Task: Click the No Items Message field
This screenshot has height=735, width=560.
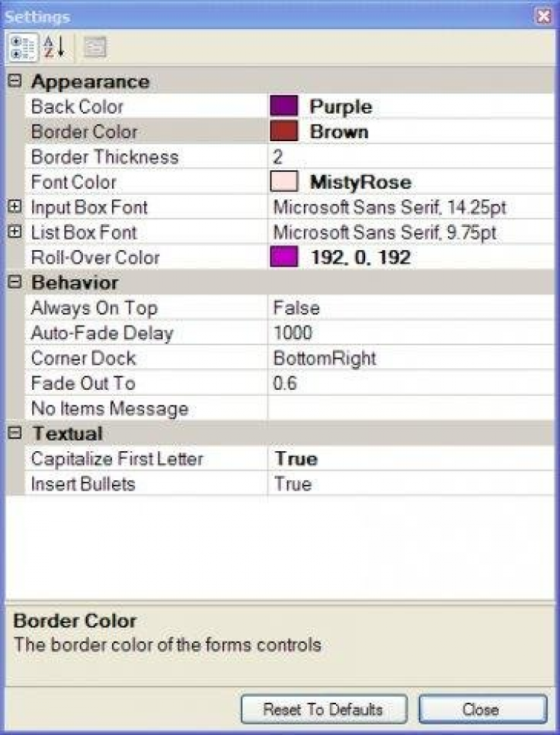Action: (411, 409)
